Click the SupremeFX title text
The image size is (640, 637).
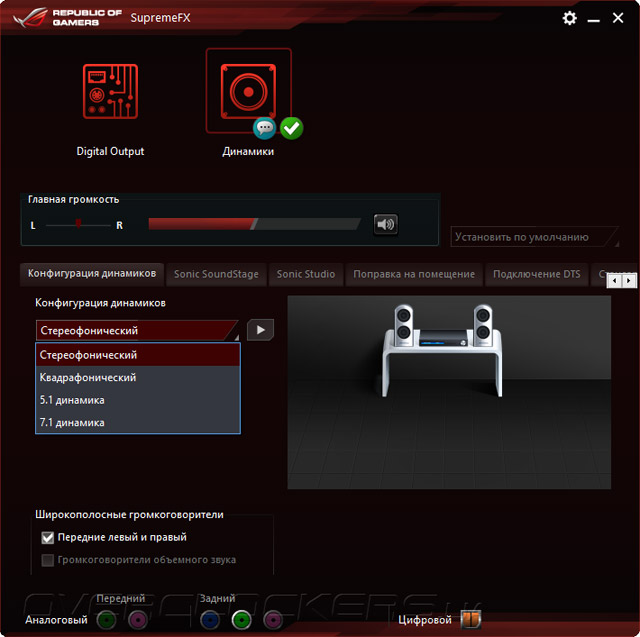click(x=160, y=18)
